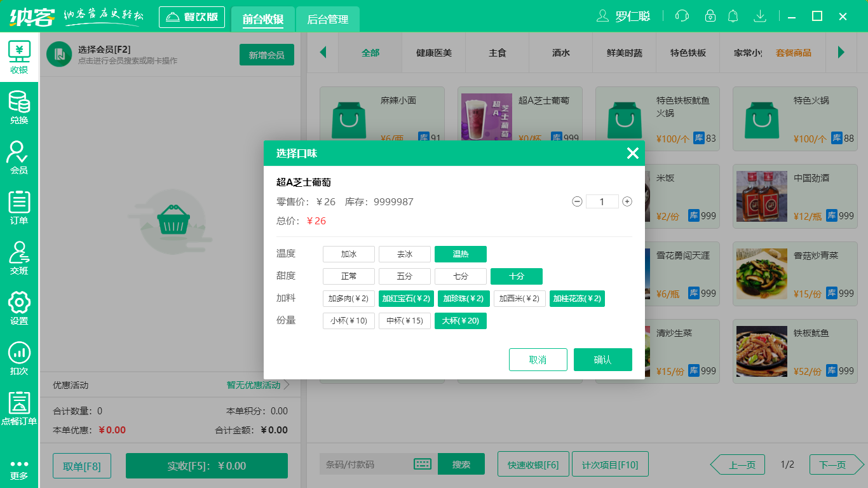Select the 健康医美 category tab

tap(434, 53)
